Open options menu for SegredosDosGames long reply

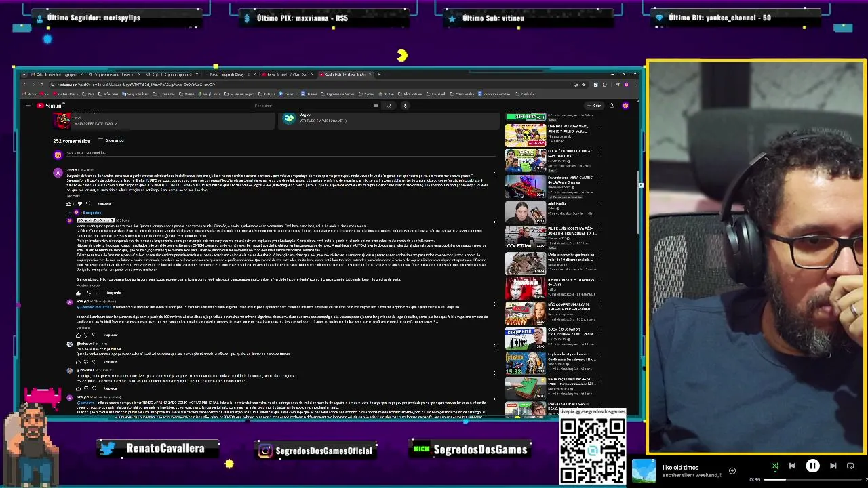pos(494,223)
